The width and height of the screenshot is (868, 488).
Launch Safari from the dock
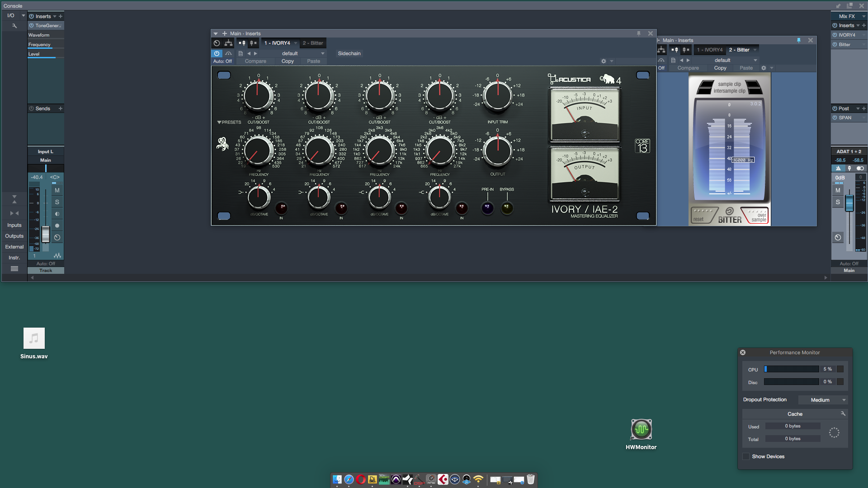point(349,479)
